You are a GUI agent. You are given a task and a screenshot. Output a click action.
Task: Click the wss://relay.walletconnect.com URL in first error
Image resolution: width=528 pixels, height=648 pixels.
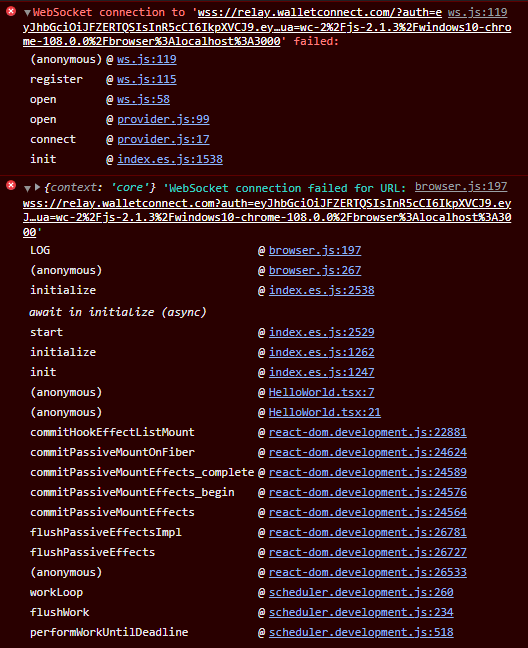pyautogui.click(x=267, y=27)
